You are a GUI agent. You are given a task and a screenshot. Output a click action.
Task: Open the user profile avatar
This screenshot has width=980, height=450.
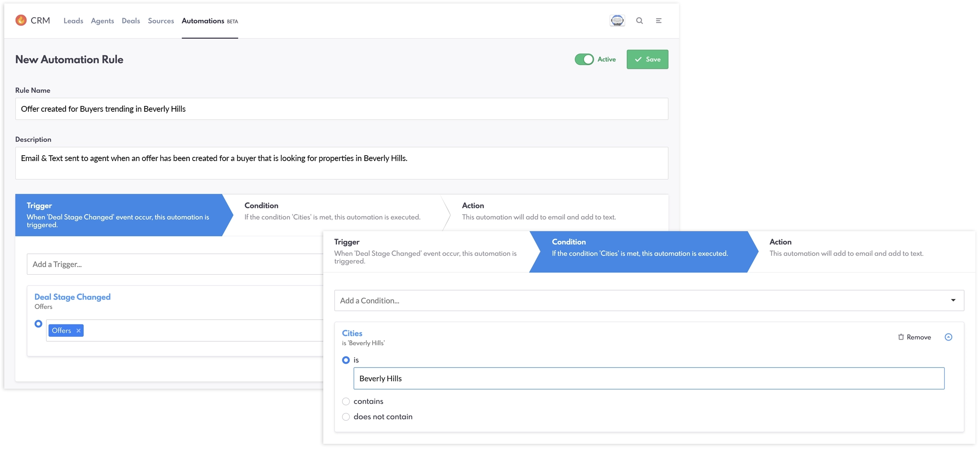[618, 20]
